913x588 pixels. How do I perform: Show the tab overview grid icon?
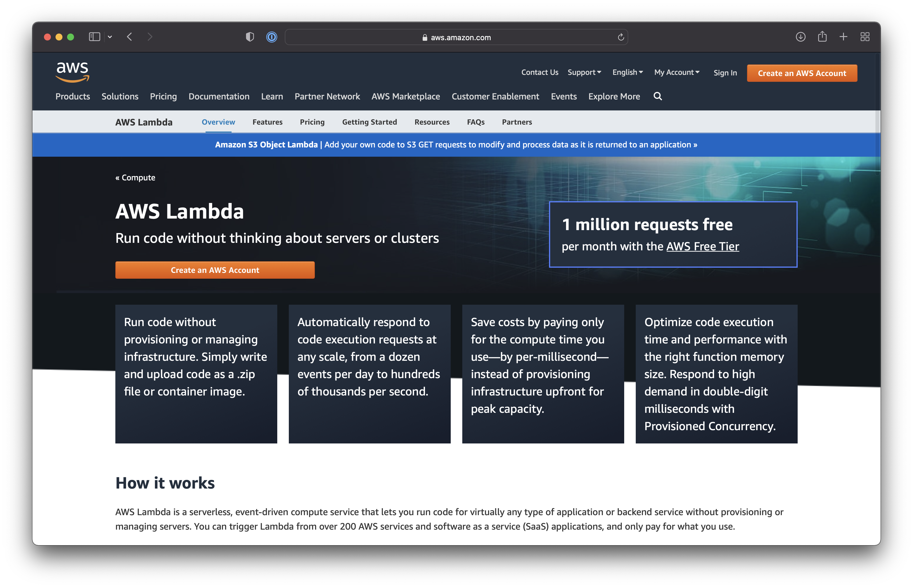(x=865, y=37)
